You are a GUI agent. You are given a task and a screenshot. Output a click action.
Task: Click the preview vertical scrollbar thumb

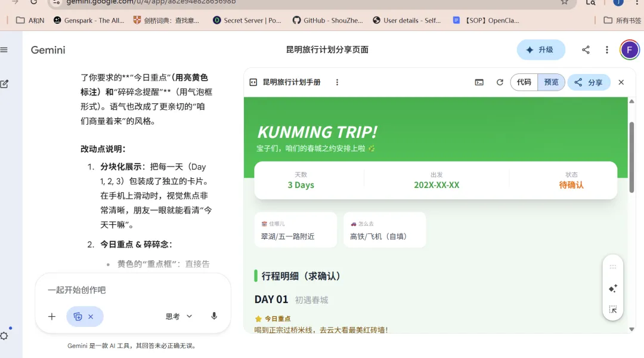click(631, 157)
